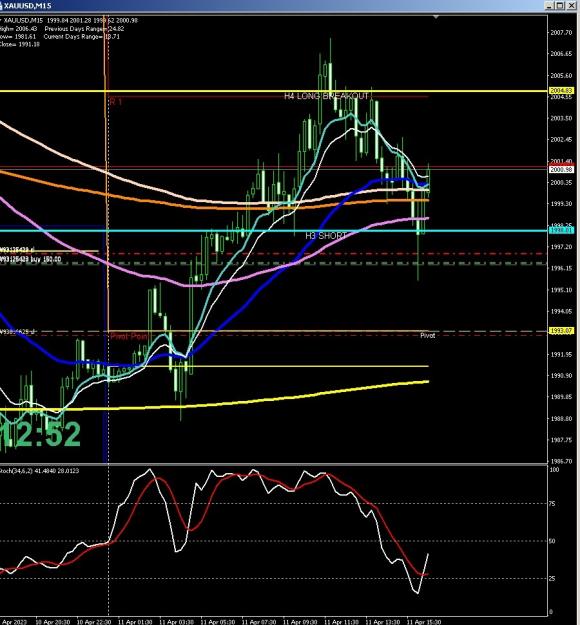Click the yellow 2004.83 price tag

click(561, 90)
